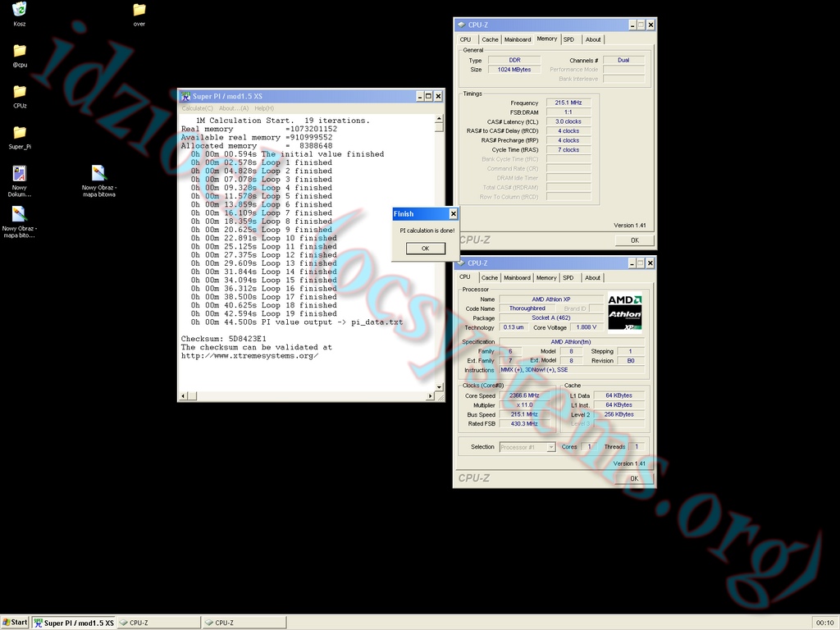Click the Super PI vertical scrollbar up arrow

tap(440, 119)
